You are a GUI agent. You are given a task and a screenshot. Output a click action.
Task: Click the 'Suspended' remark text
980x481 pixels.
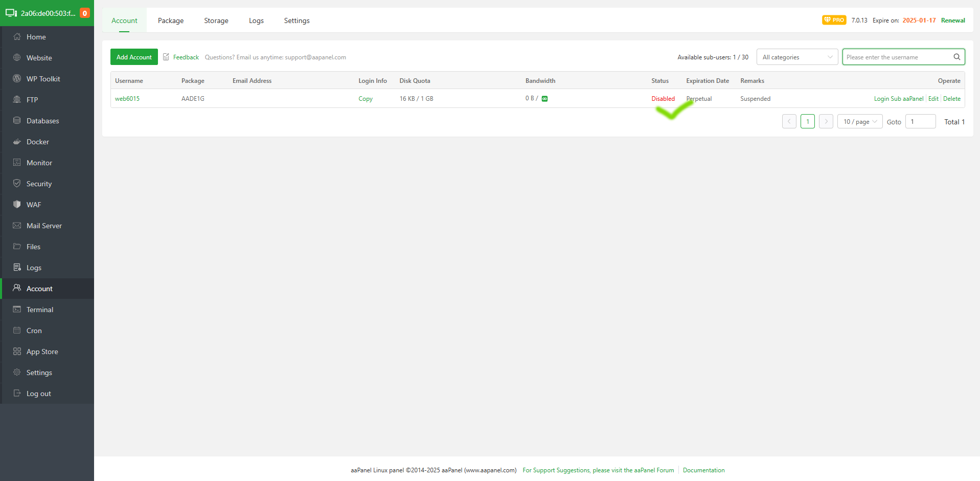click(x=755, y=99)
